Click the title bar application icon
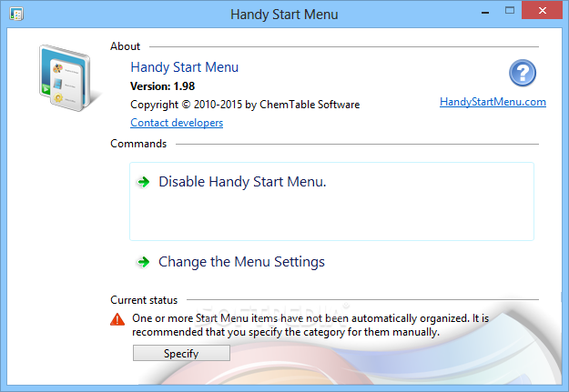This screenshot has width=569, height=392. click(16, 15)
